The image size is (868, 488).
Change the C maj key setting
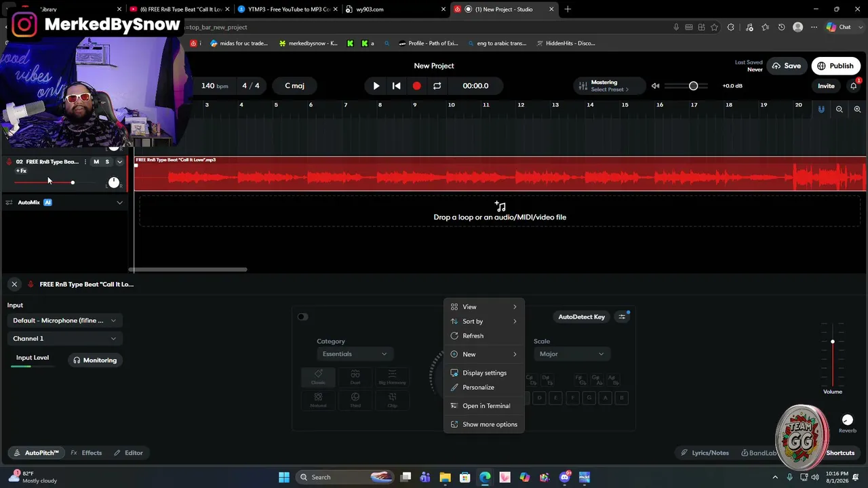click(x=294, y=86)
